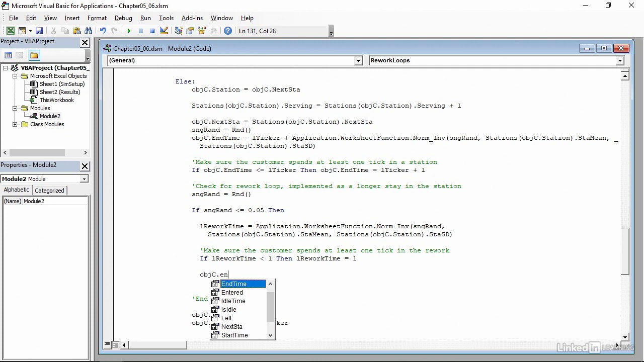Open the Debug menu
This screenshot has width=644, height=362.
coord(123,18)
